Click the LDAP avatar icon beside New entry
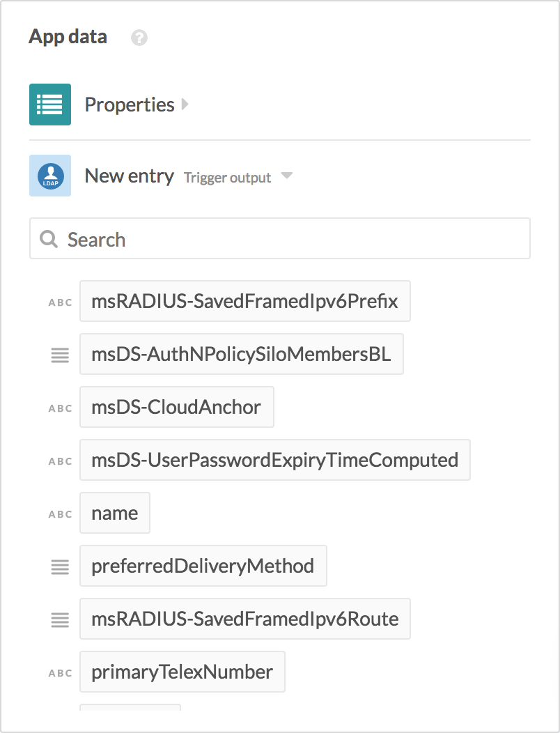This screenshot has height=733, width=560. click(49, 176)
